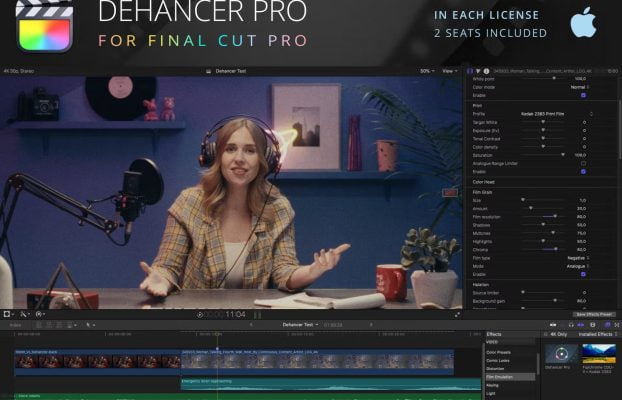The height and width of the screenshot is (400, 622).
Task: Click the Film Grain Size value field
Action: coord(583,200)
